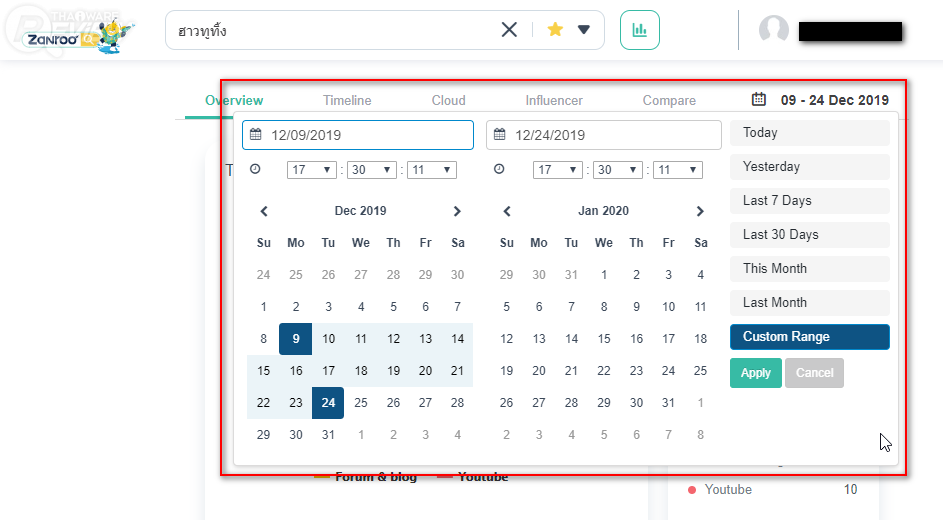Select the Yesterday range preset
Image resolution: width=943 pixels, height=520 pixels.
tap(809, 167)
